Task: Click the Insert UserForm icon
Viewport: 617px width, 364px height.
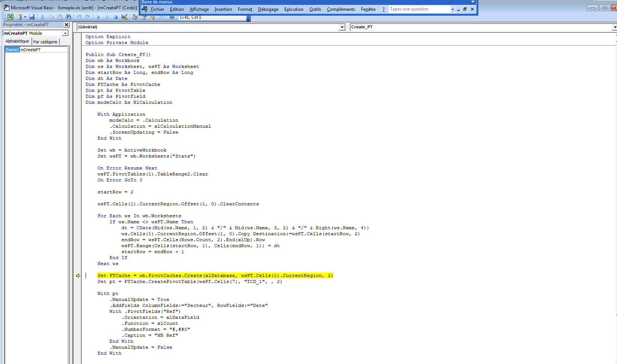Action: 19,17
